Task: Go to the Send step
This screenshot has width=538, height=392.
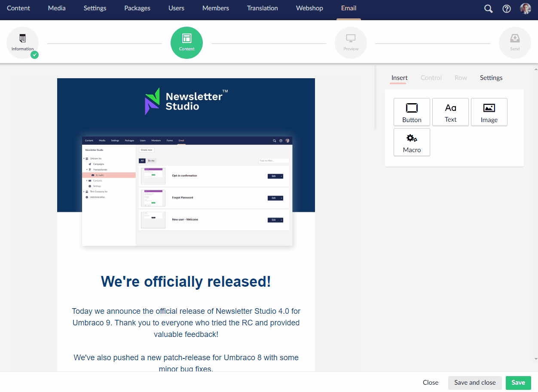Action: point(515,43)
